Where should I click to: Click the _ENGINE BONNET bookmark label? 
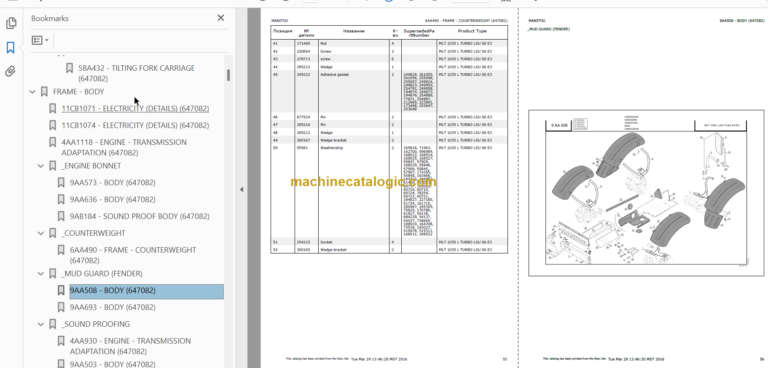(91, 166)
